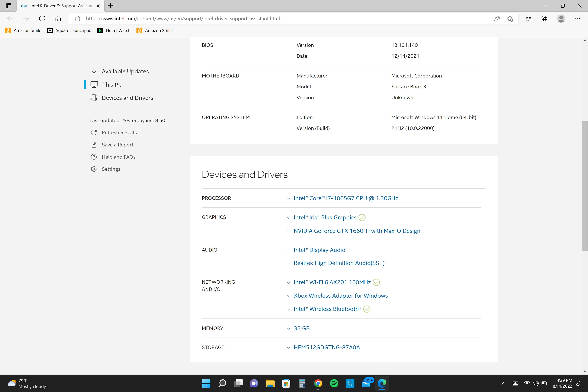The width and height of the screenshot is (588, 392).
Task: Click the Refresh Results circular arrow icon
Action: [94, 132]
